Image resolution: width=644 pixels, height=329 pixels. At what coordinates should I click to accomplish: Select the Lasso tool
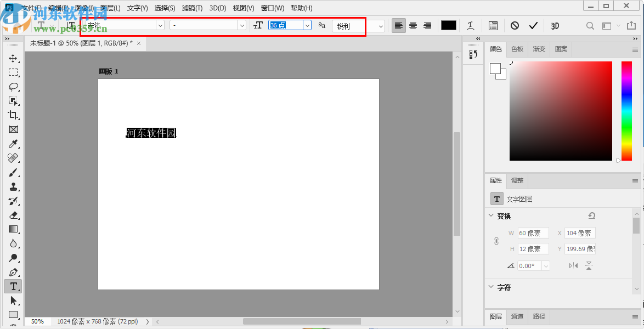click(14, 87)
